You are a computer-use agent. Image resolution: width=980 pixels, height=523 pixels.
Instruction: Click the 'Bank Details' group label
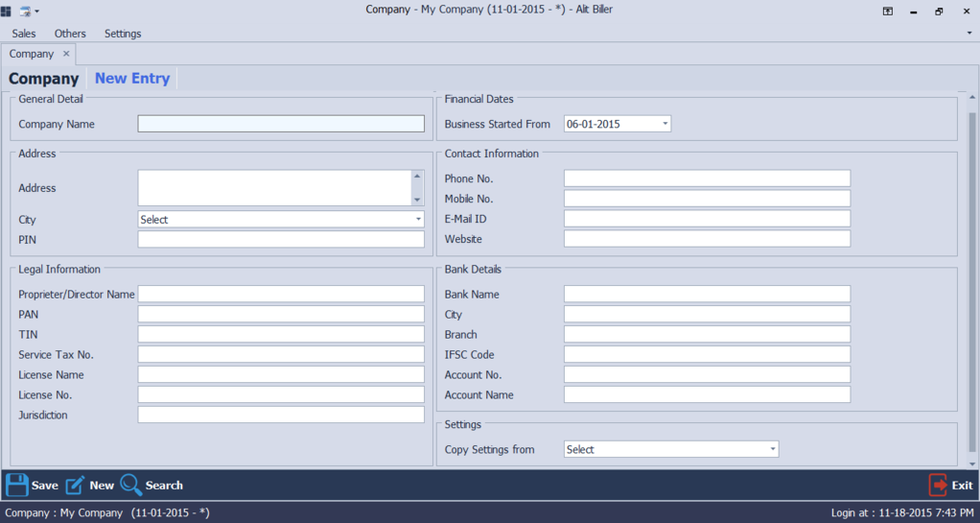click(x=473, y=270)
